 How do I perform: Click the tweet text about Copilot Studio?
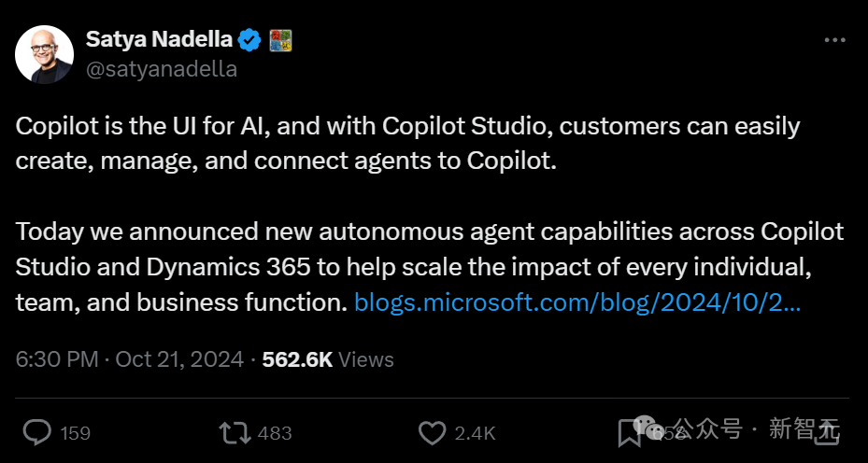click(x=407, y=143)
